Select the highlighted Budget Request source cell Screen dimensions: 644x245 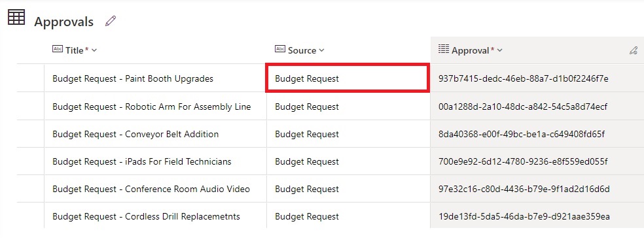pyautogui.click(x=348, y=78)
